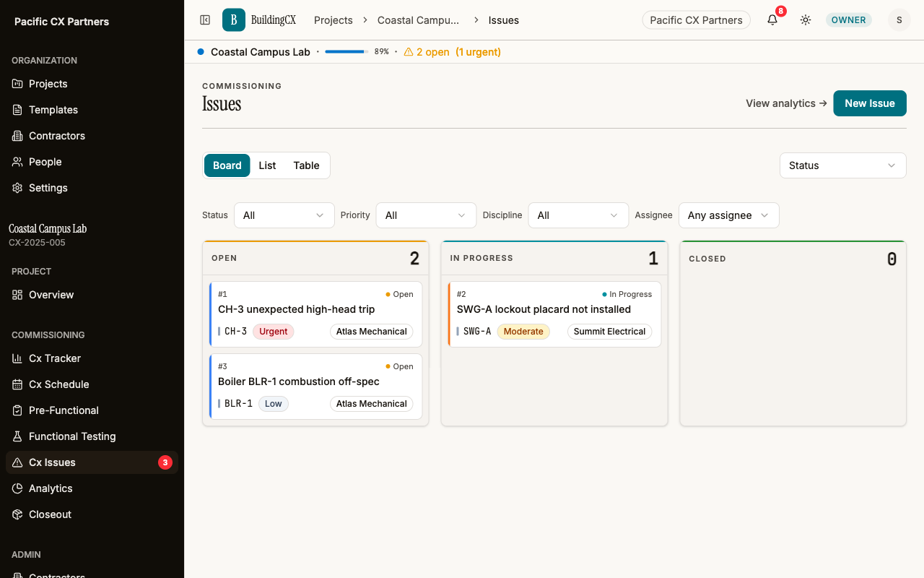The image size is (924, 578).
Task: Open notifications bell
Action: pyautogui.click(x=772, y=20)
